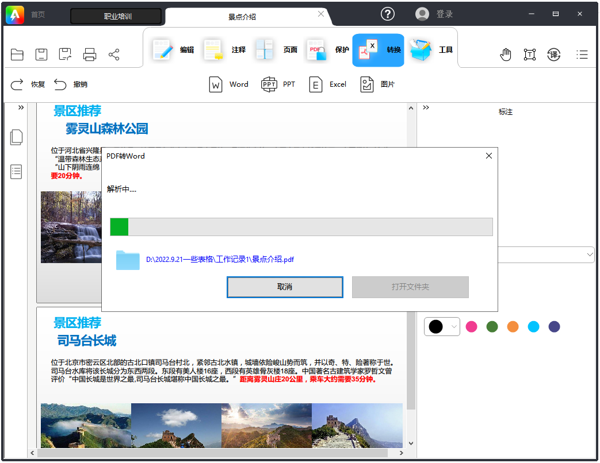Click the Word conversion icon

tap(216, 85)
